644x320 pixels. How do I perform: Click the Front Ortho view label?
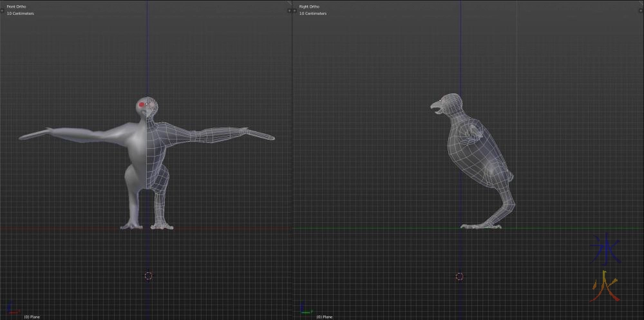coord(17,6)
